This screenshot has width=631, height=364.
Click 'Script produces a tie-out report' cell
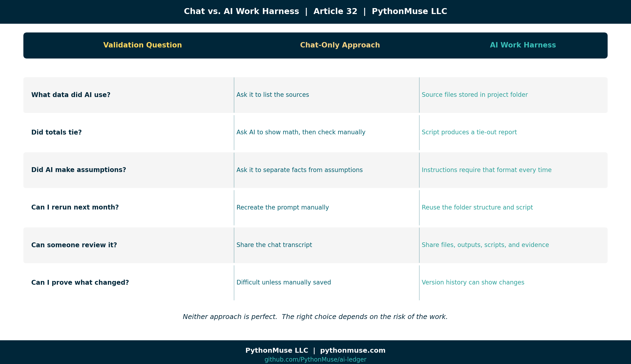469,132
